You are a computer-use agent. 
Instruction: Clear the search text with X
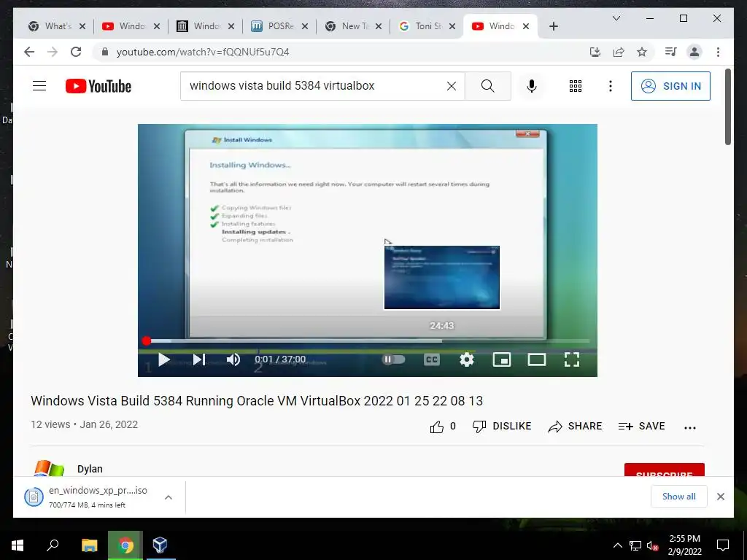coord(452,86)
